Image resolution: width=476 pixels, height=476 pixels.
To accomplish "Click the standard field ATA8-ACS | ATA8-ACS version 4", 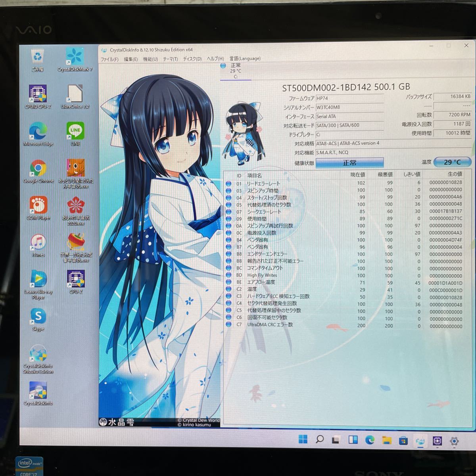I will click(393, 143).
